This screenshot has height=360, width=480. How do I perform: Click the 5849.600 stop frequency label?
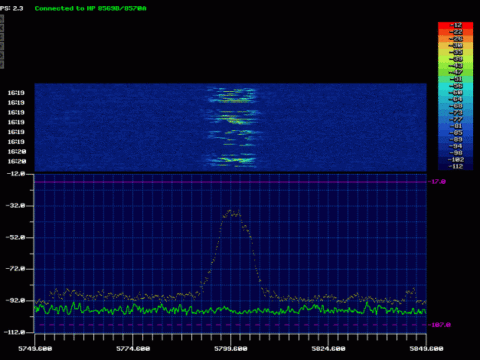coord(426,349)
